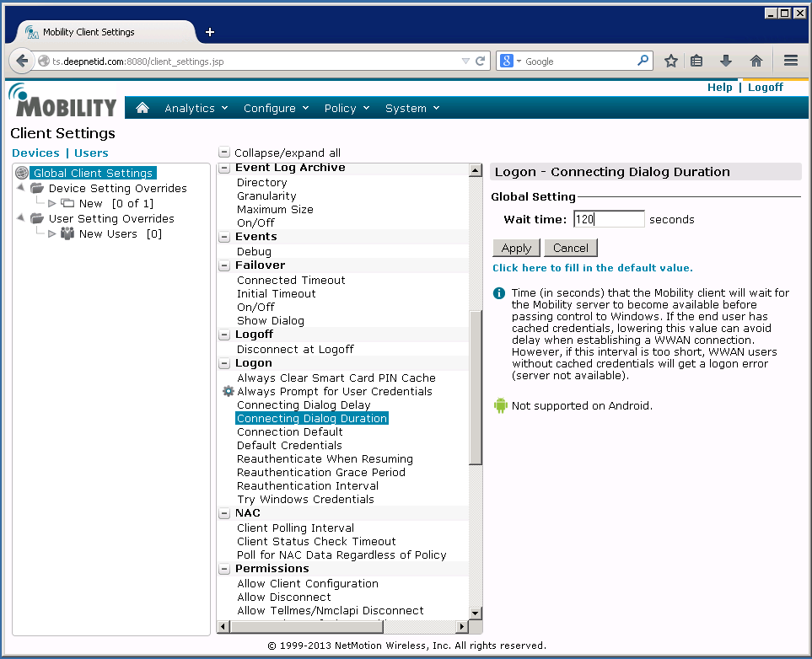Click the settings list vertical scrollbar
Viewport: 812px width, 659px height.
click(x=476, y=388)
